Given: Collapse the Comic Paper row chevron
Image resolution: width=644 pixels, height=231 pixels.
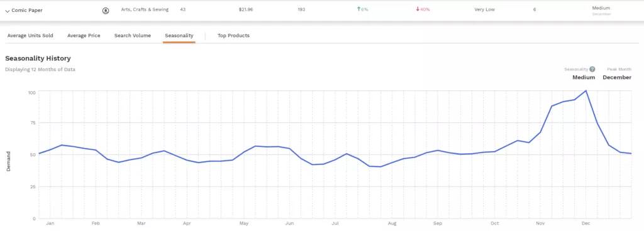Looking at the screenshot, I should pyautogui.click(x=8, y=11).
